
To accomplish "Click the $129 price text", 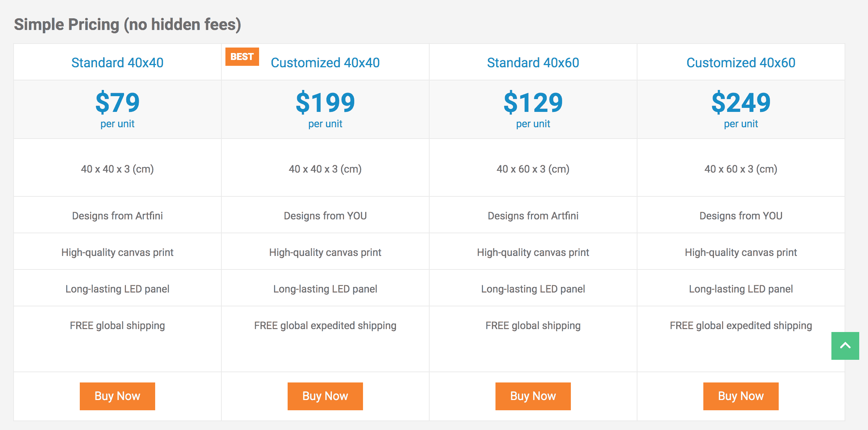I will (533, 103).
